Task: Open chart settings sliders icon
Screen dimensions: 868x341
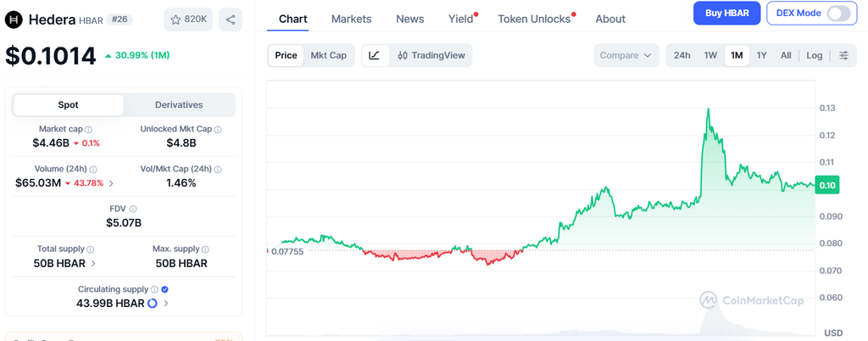Action: point(843,55)
